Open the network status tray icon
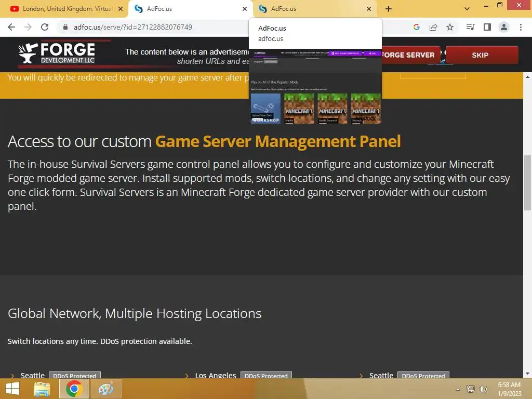This screenshot has height=399, width=532. 471,389
